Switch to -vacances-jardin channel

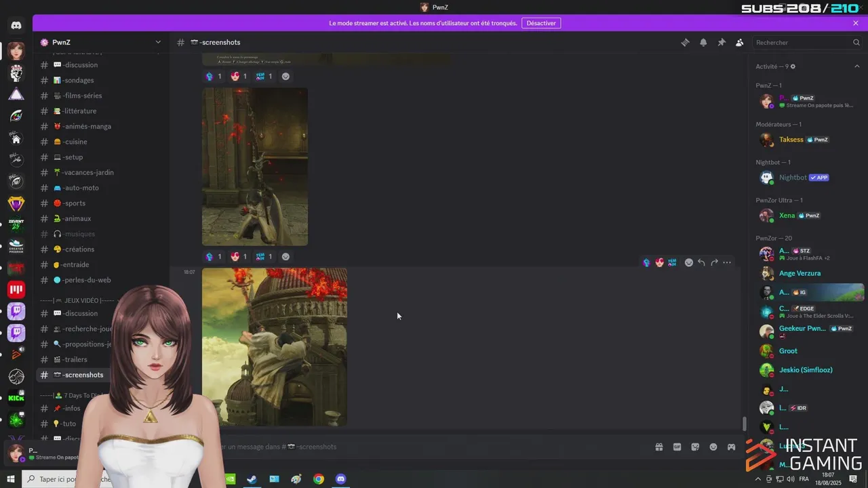100,172
